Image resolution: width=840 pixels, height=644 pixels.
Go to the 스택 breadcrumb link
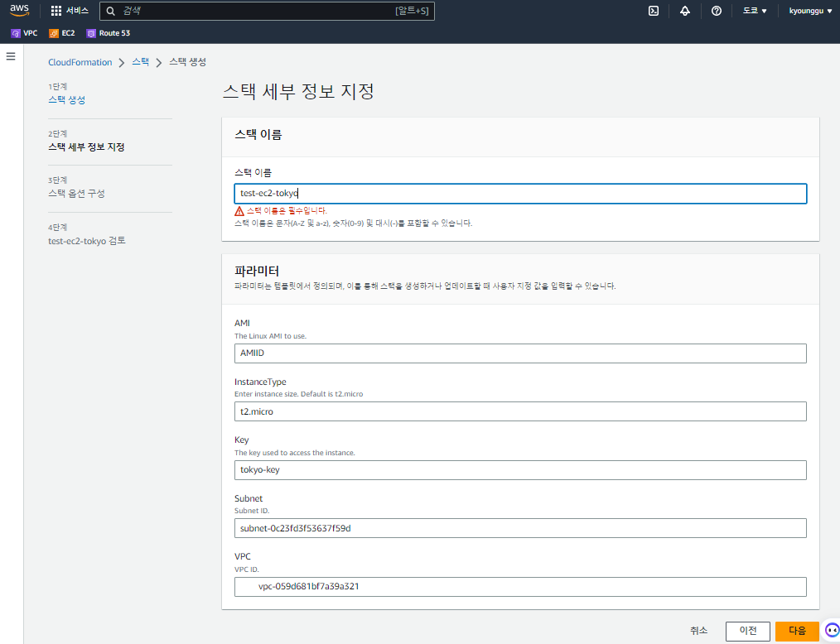pyautogui.click(x=140, y=62)
